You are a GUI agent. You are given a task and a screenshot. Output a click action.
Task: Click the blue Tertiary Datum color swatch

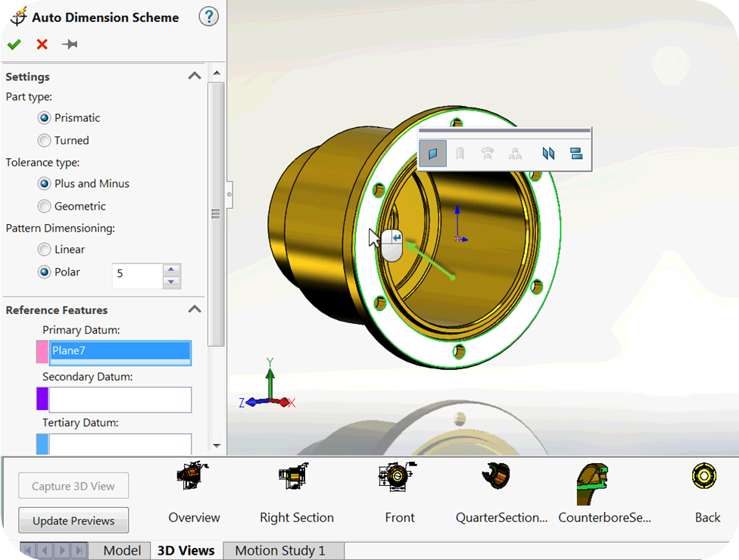[x=42, y=444]
